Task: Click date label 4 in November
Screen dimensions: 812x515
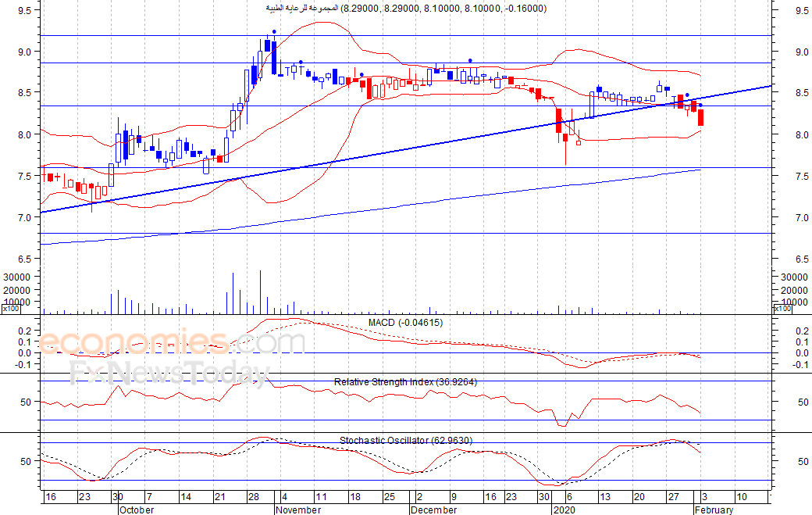Action: (x=284, y=497)
